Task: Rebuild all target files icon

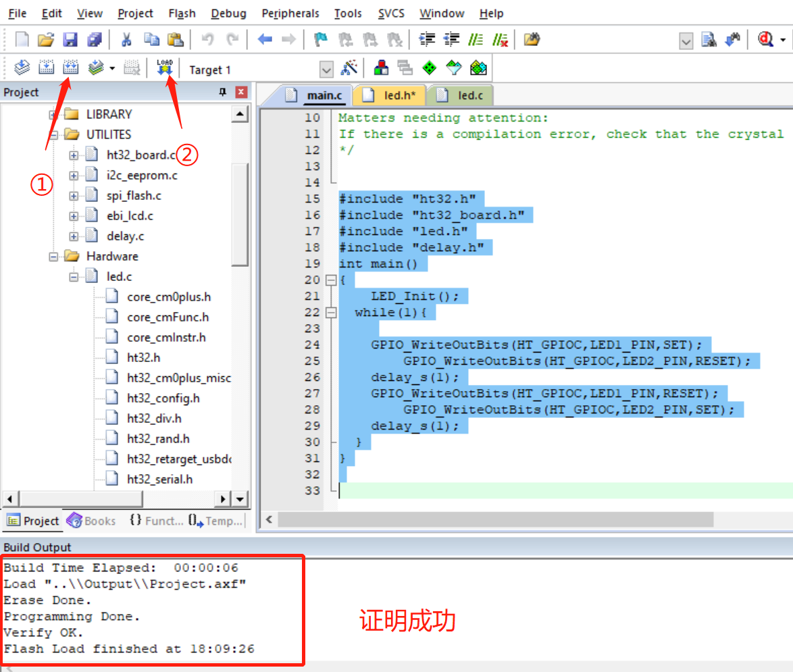Action: click(70, 68)
